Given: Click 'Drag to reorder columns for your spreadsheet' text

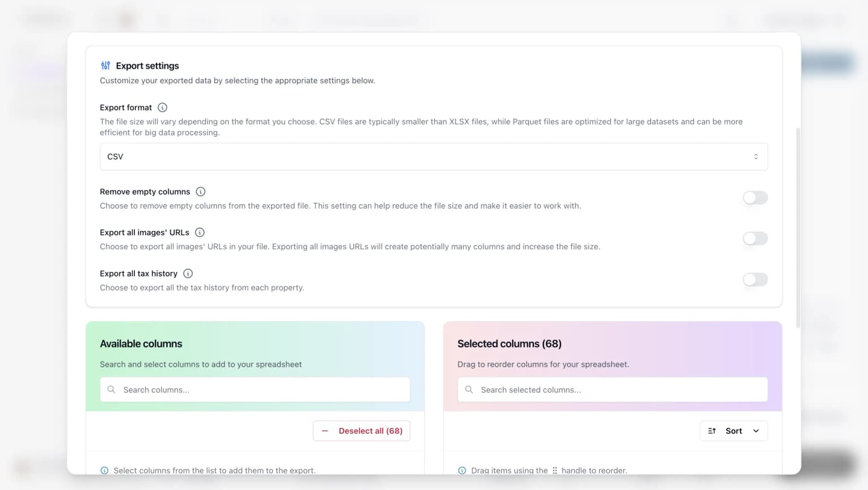Looking at the screenshot, I should pos(543,365).
